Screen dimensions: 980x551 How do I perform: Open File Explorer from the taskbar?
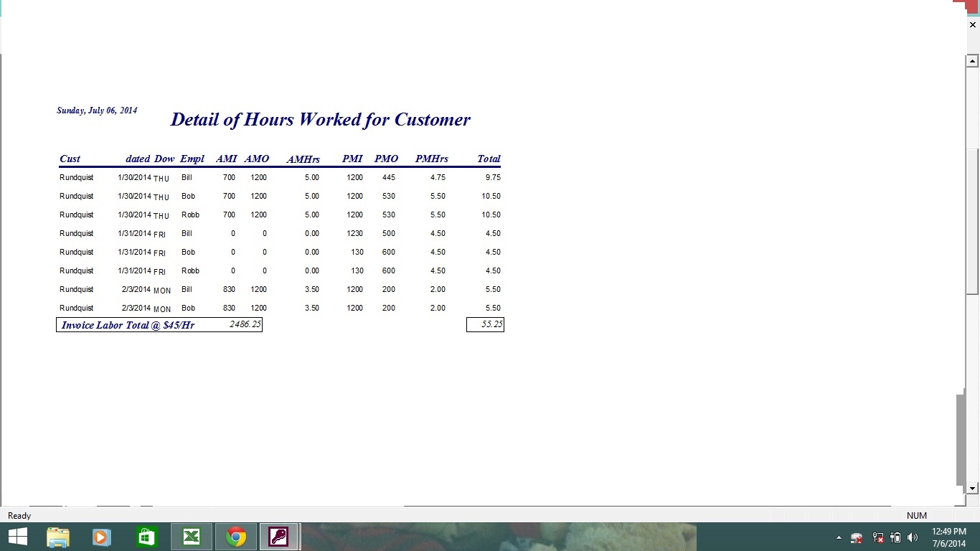58,537
